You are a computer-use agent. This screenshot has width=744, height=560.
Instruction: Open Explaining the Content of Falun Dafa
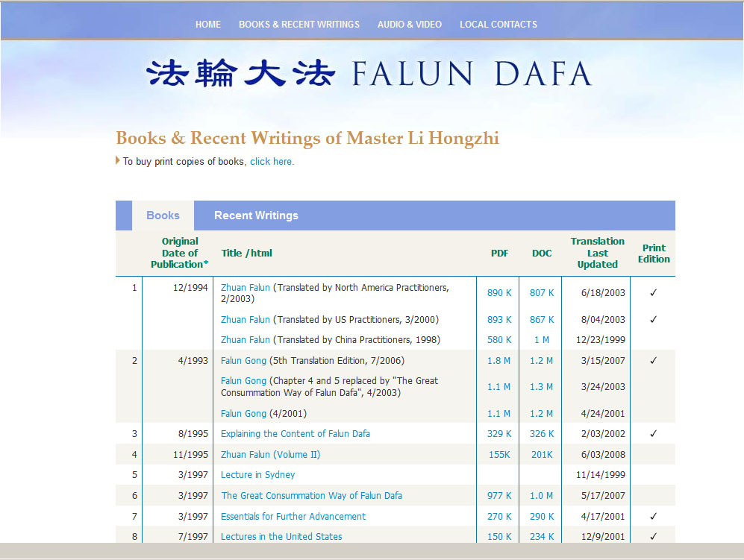click(295, 433)
